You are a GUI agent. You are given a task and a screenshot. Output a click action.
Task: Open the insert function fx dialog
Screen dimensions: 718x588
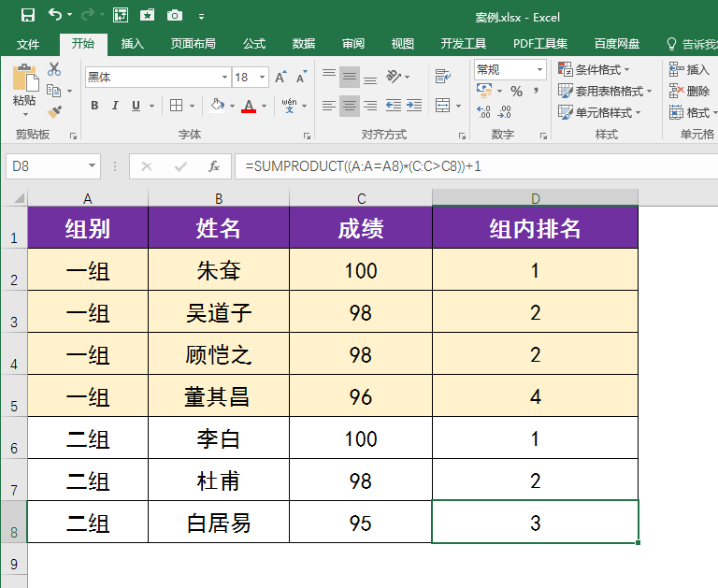tap(214, 166)
